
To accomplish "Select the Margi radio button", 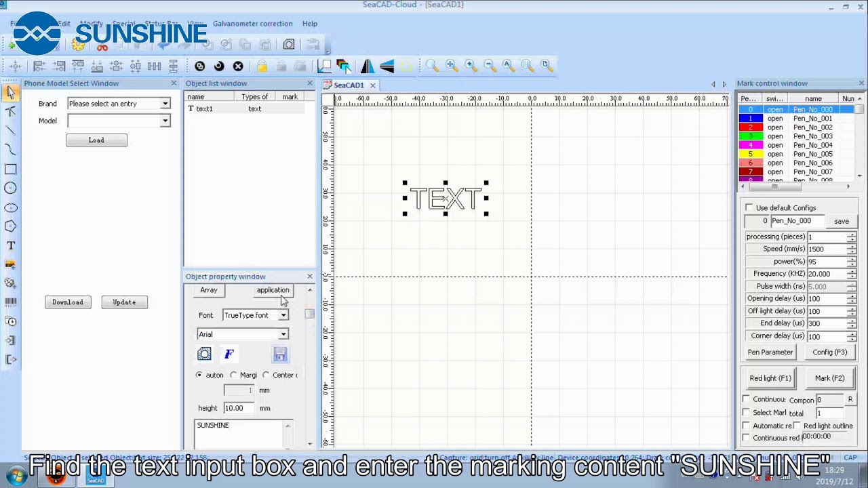I will pyautogui.click(x=233, y=375).
